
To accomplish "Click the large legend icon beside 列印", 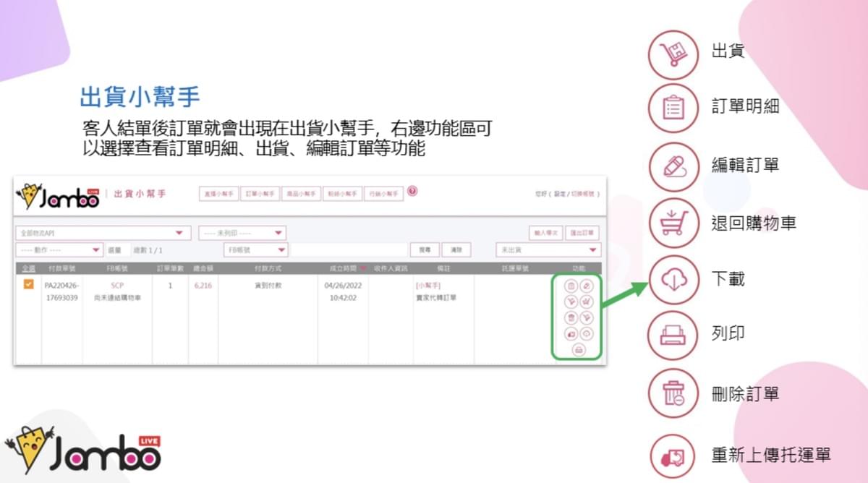I will tap(674, 334).
